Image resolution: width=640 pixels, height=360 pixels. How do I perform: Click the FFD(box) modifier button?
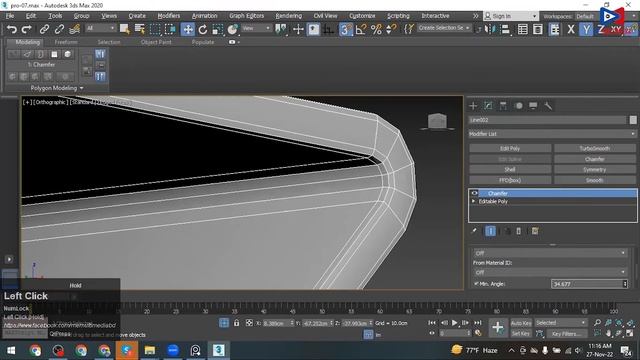[x=510, y=180]
